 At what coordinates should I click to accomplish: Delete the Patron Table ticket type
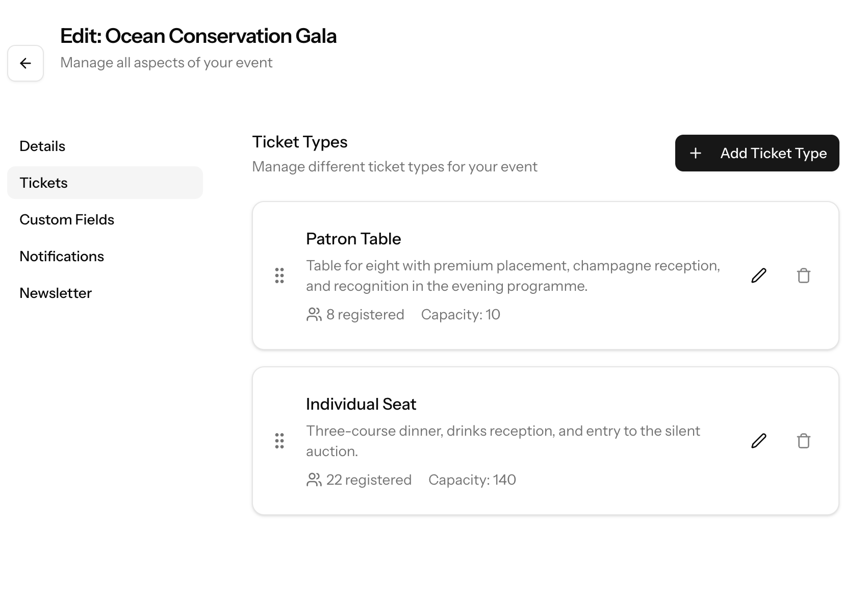point(804,276)
